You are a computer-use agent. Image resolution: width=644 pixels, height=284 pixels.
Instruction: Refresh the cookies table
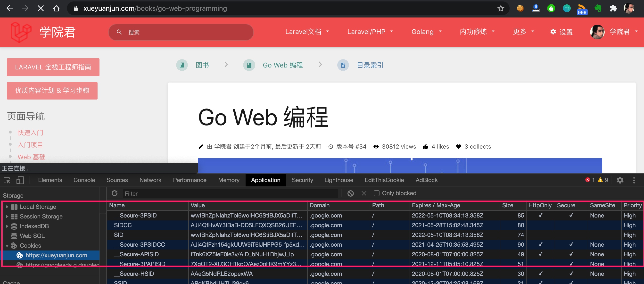pyautogui.click(x=115, y=193)
